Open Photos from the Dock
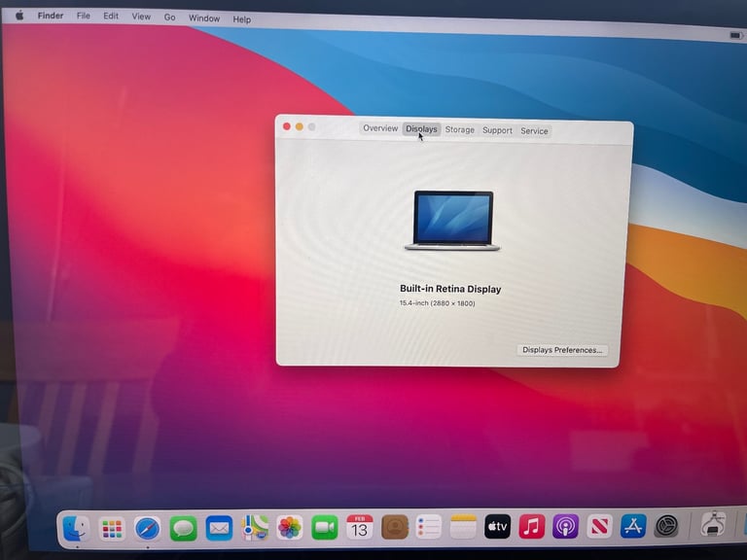Image resolution: width=747 pixels, height=560 pixels. 290,528
